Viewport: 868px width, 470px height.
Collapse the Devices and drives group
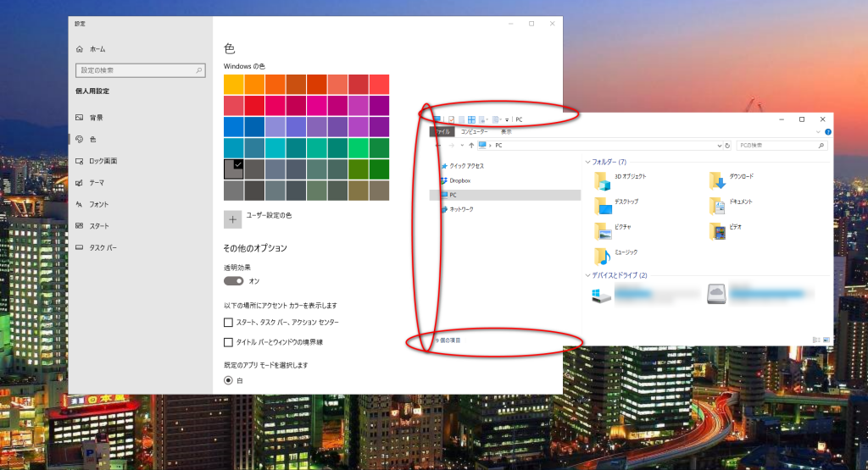[588, 275]
